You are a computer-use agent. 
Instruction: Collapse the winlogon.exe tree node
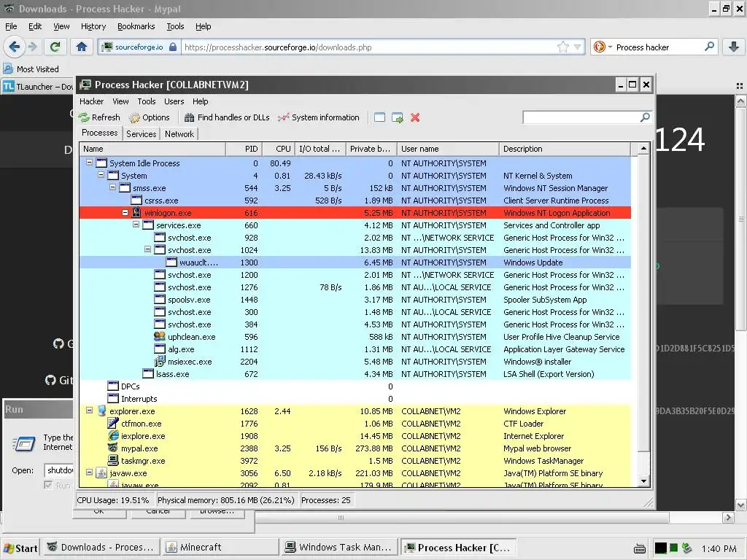pos(125,213)
